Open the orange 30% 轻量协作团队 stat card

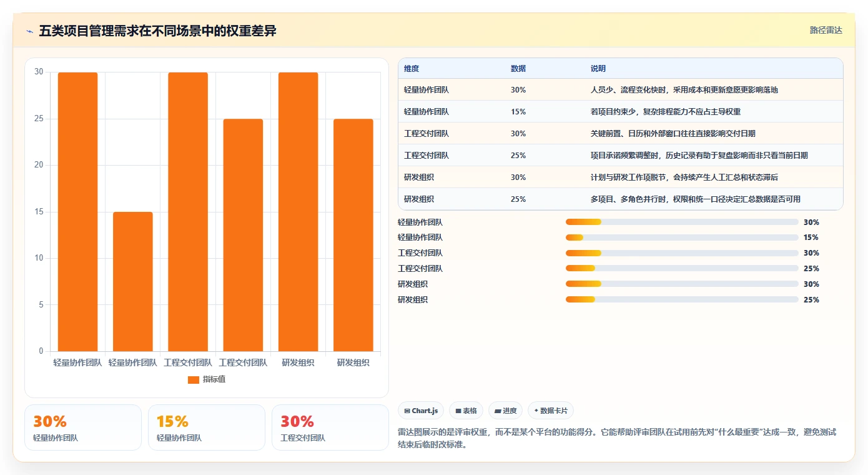[x=83, y=427]
